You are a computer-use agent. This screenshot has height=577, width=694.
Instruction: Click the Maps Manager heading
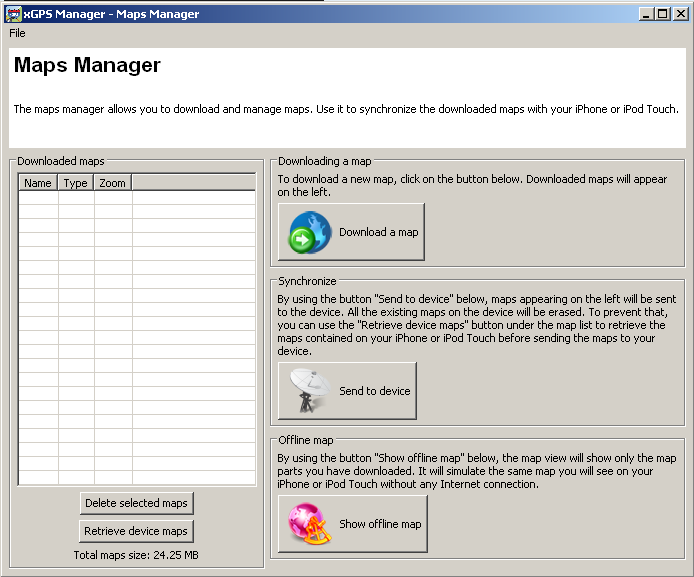(x=87, y=65)
